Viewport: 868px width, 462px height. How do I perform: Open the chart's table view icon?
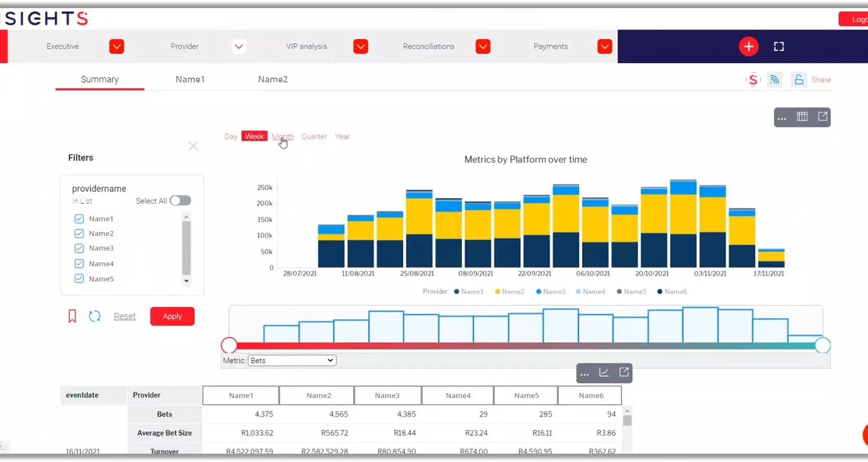click(x=802, y=117)
